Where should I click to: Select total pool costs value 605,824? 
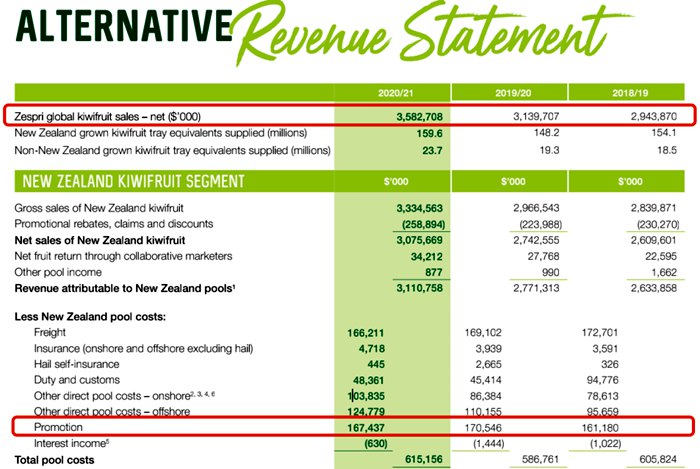658,459
